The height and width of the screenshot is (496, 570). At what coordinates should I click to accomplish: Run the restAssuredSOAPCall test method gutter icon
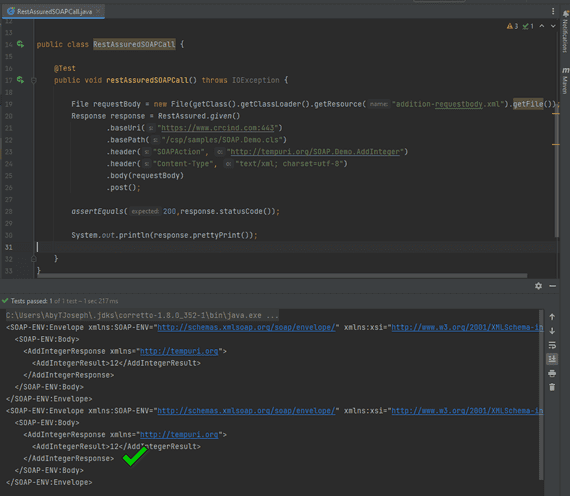pos(21,80)
